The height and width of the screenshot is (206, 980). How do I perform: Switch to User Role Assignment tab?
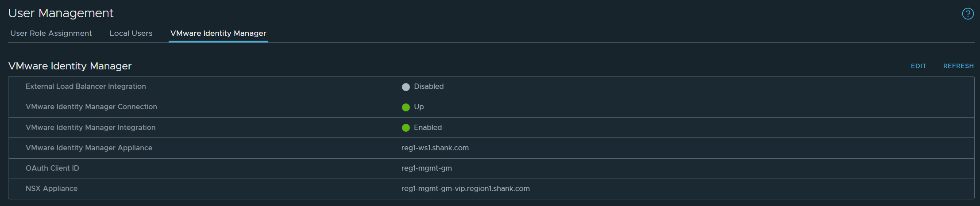51,33
